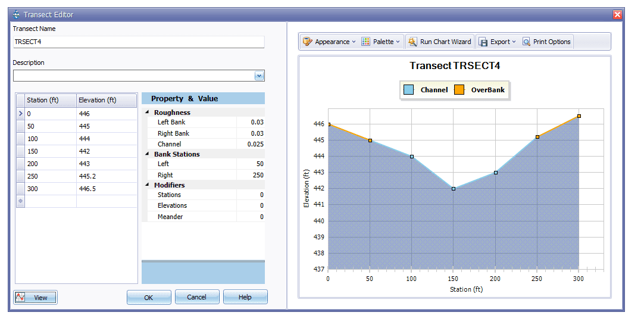Viewport: 644px width, 331px height.
Task: Click the OverBank legend color swatch
Action: click(459, 89)
